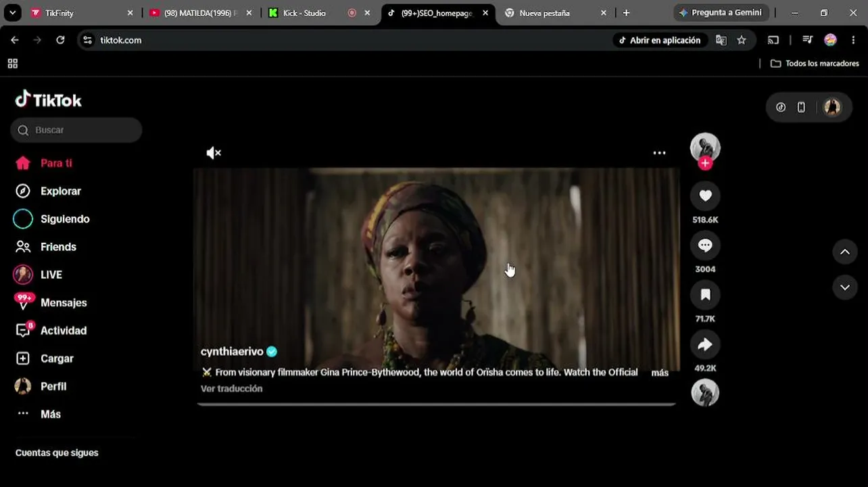Click the Cargar plus-square icon
Viewport: 868px width, 487px height.
tap(23, 358)
